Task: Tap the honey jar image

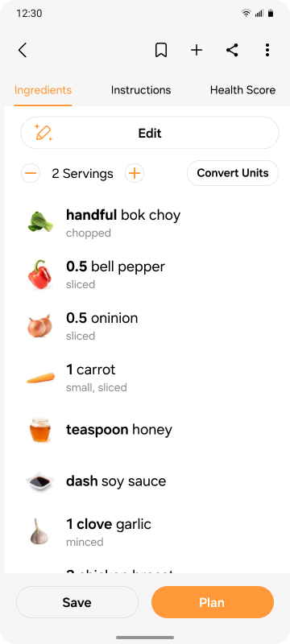Action: point(40,430)
